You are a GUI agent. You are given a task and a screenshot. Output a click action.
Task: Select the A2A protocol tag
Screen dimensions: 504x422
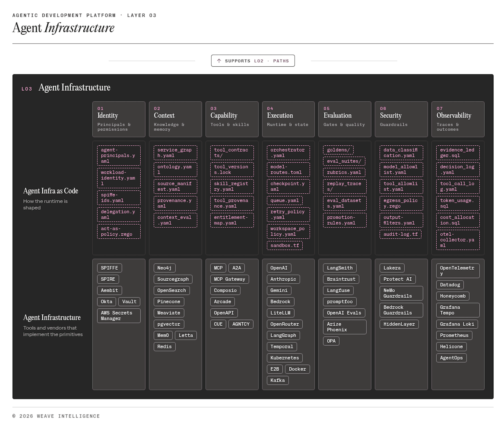237,268
